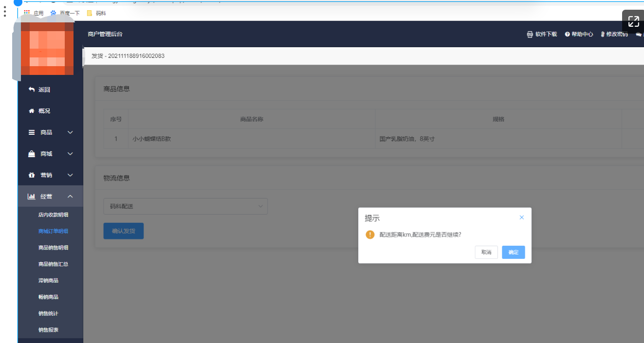Screen dimensions: 644x343
Task: Click the 国产乳脂奶油，8英寸 spec cell
Action: coord(498,139)
